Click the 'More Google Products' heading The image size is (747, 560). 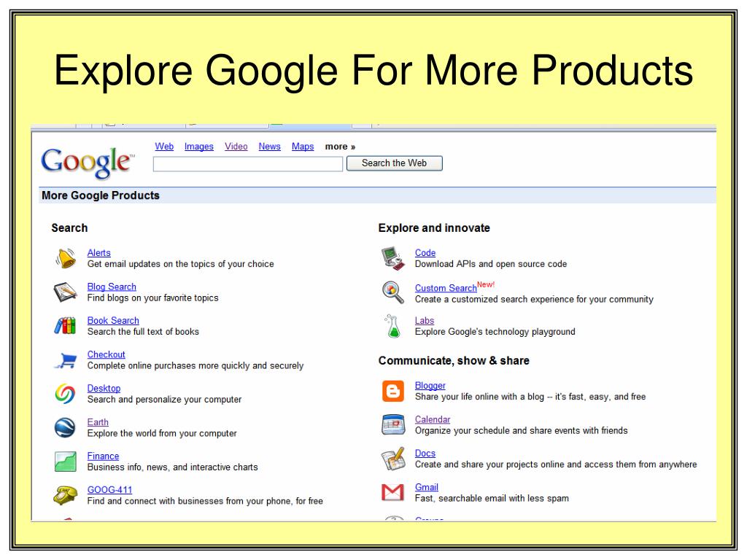point(101,195)
